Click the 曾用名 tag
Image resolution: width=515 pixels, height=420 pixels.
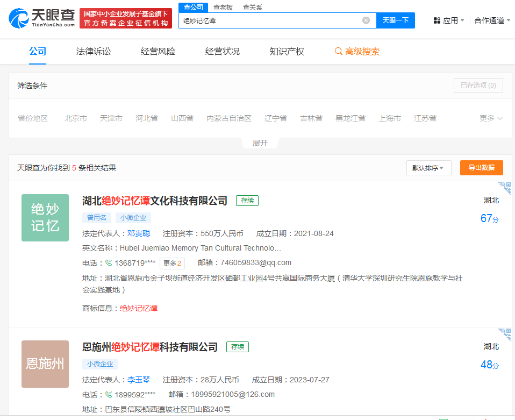pyautogui.click(x=97, y=218)
